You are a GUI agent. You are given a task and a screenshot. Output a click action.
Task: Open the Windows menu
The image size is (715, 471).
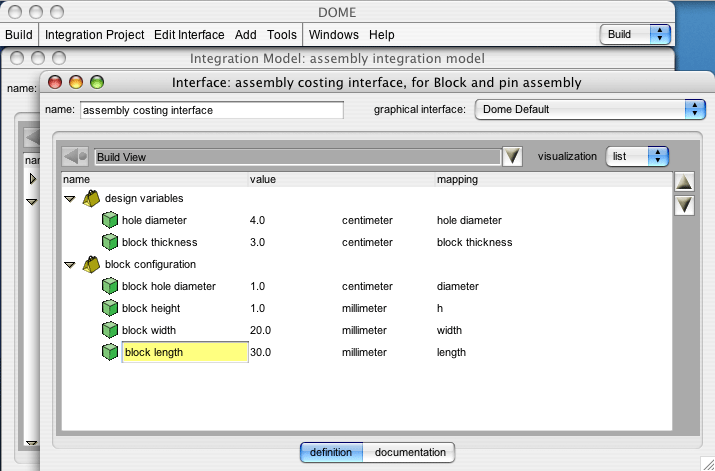click(334, 35)
